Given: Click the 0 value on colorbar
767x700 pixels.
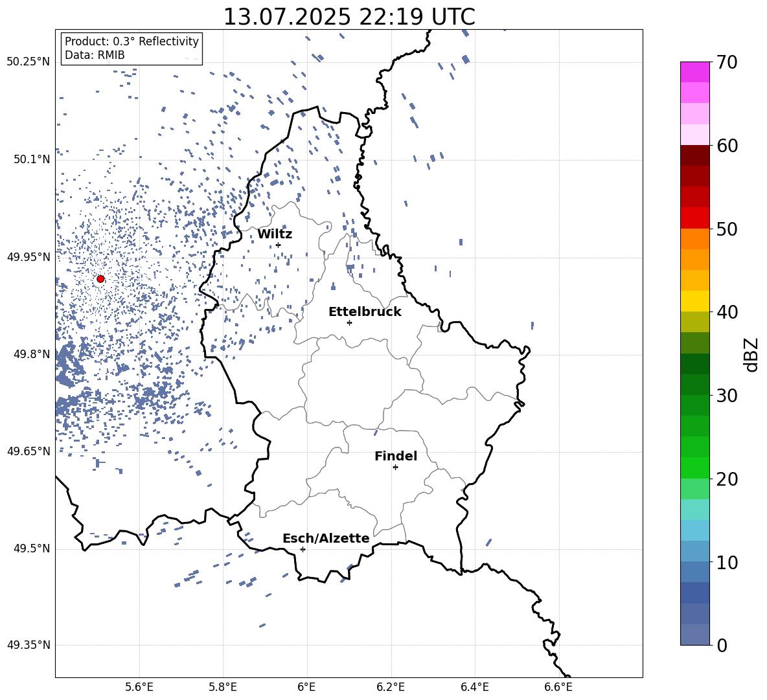Looking at the screenshot, I should tap(722, 645).
